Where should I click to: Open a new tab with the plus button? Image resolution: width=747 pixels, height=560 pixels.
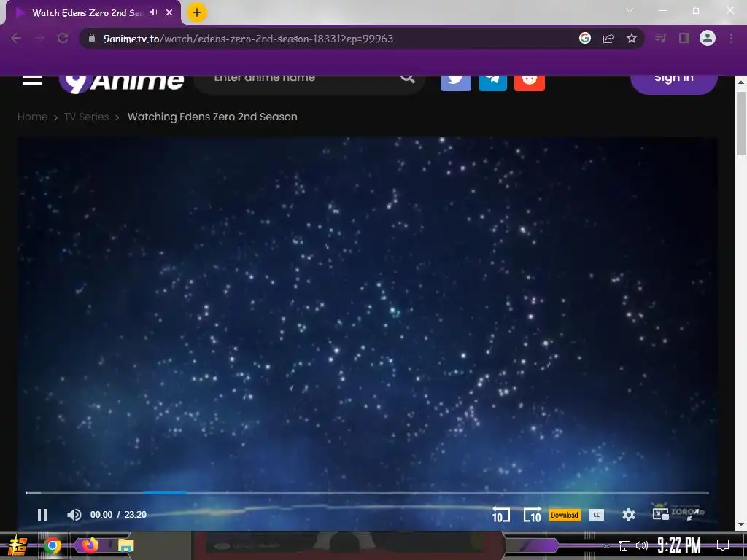[x=197, y=12]
